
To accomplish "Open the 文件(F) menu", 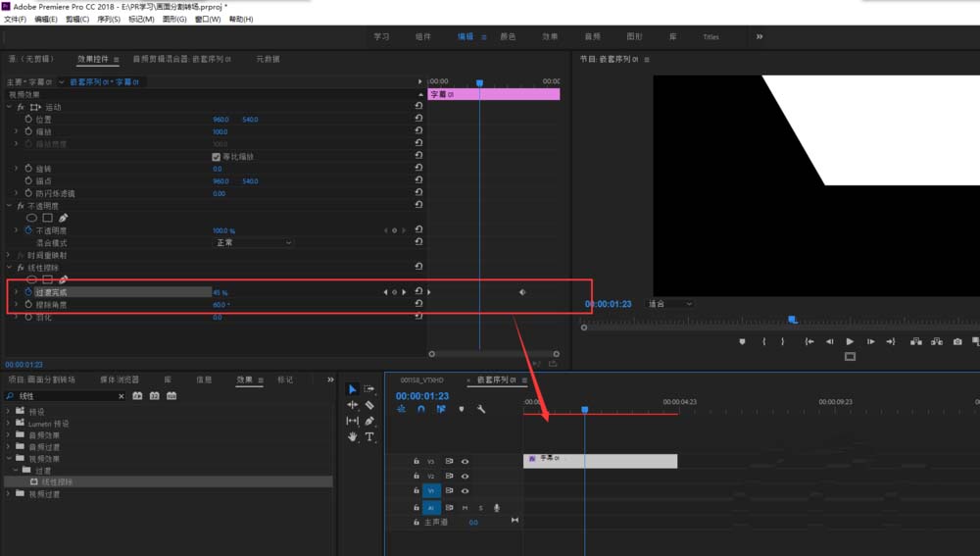I will [15, 20].
